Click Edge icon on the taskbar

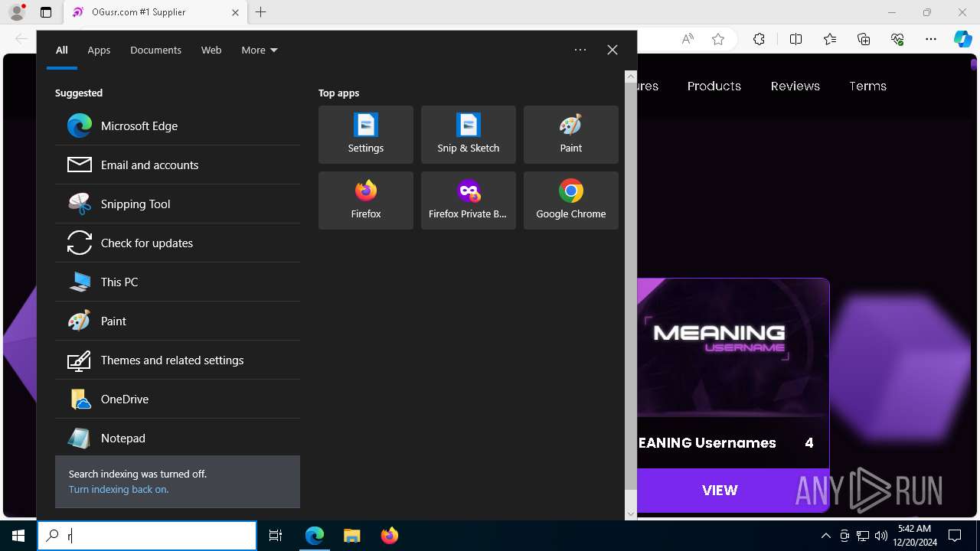coord(315,536)
